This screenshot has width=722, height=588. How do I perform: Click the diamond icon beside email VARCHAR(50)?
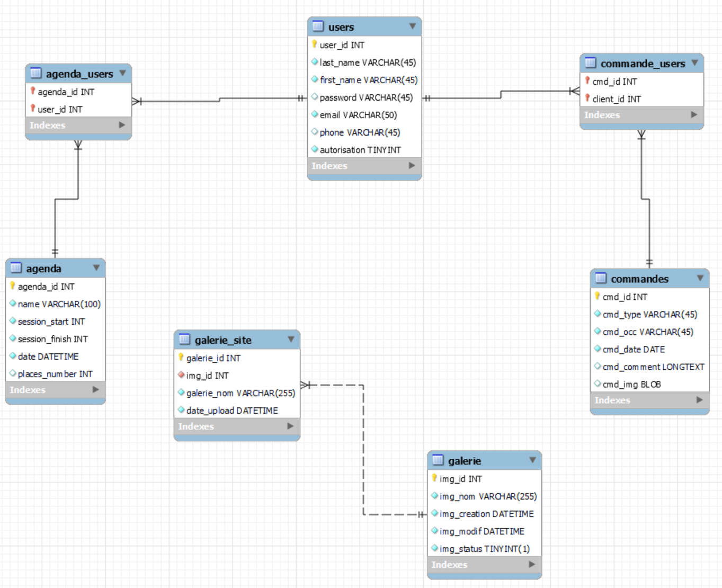pos(315,114)
